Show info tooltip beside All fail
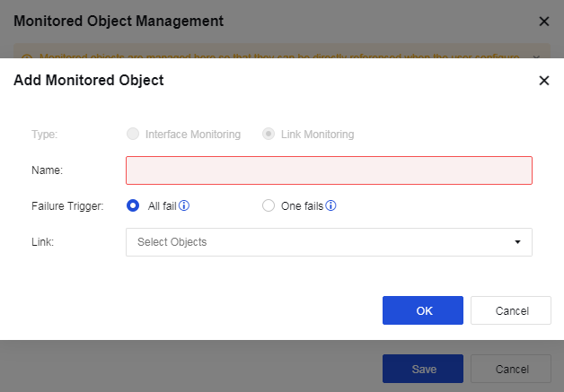Image resolution: width=564 pixels, height=392 pixels. click(184, 205)
